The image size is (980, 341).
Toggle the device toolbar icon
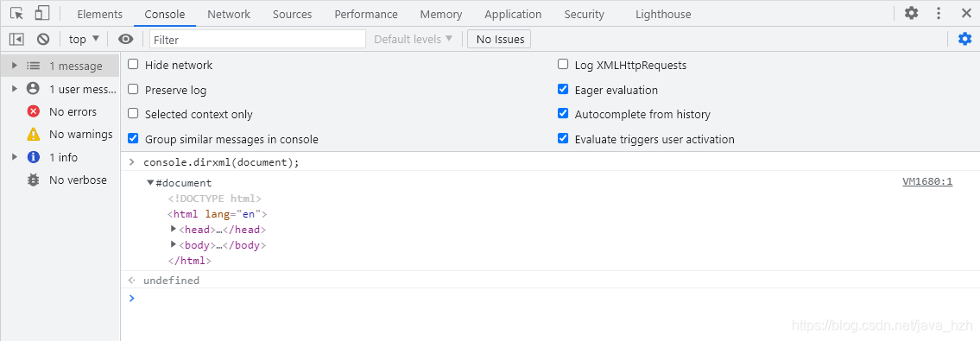[41, 13]
